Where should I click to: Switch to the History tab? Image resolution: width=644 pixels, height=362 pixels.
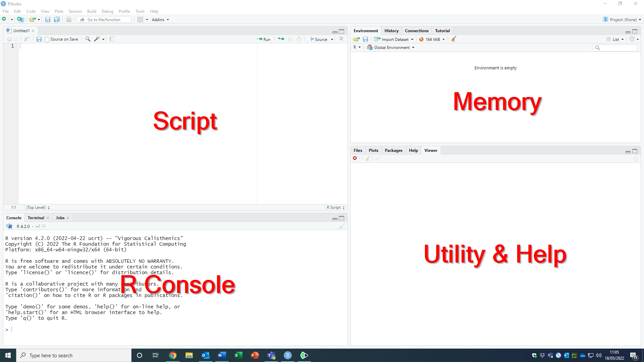click(x=391, y=31)
